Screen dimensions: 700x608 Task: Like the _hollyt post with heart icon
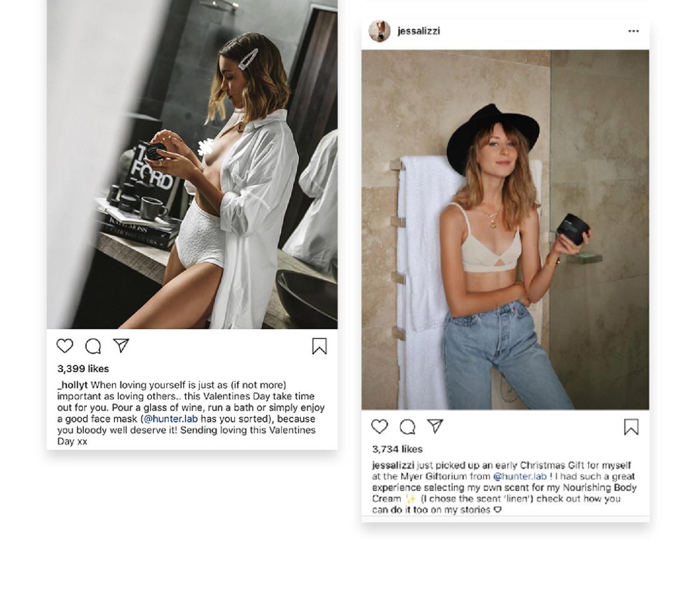tap(65, 346)
